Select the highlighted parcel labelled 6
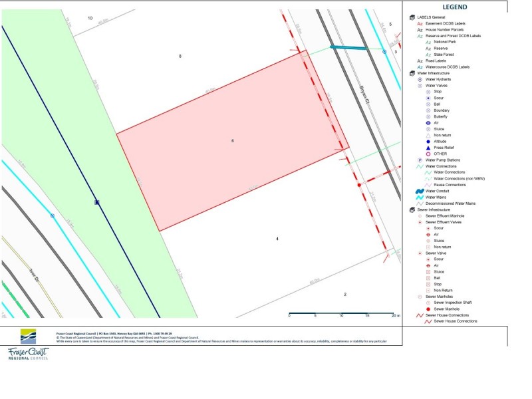Image resolution: width=532 pixels, height=399 pixels. coord(233,141)
